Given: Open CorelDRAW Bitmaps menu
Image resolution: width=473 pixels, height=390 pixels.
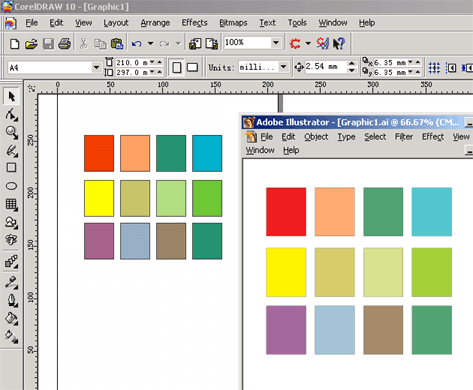Looking at the screenshot, I should pos(233,23).
